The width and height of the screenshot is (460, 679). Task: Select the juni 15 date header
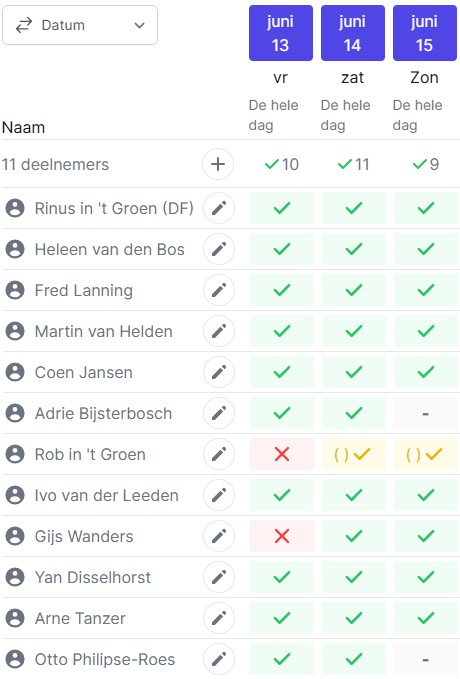424,33
